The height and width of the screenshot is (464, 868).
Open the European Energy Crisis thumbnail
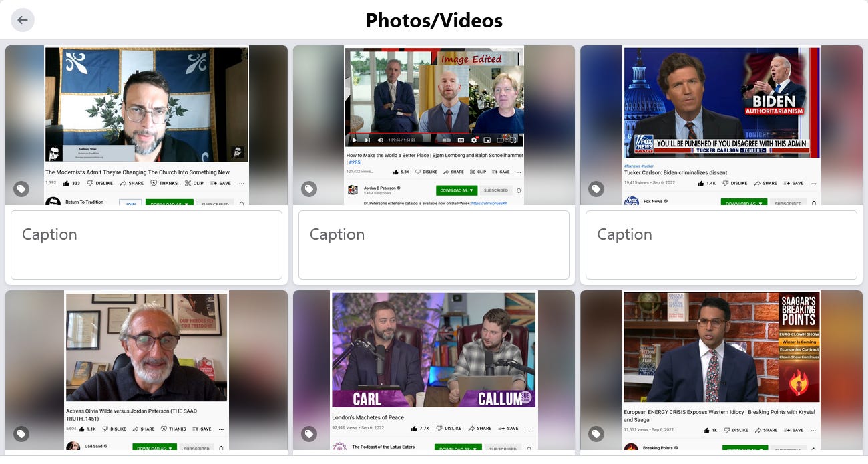click(x=721, y=371)
